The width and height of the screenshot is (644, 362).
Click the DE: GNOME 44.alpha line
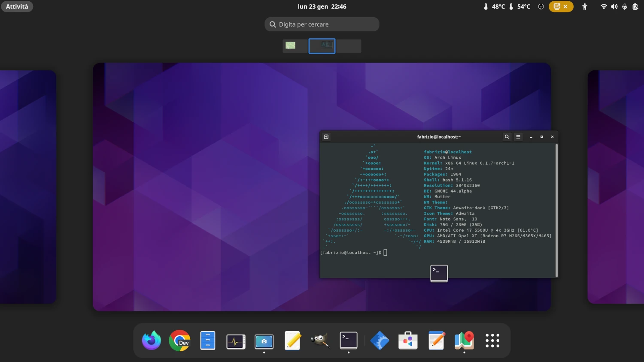(448, 191)
